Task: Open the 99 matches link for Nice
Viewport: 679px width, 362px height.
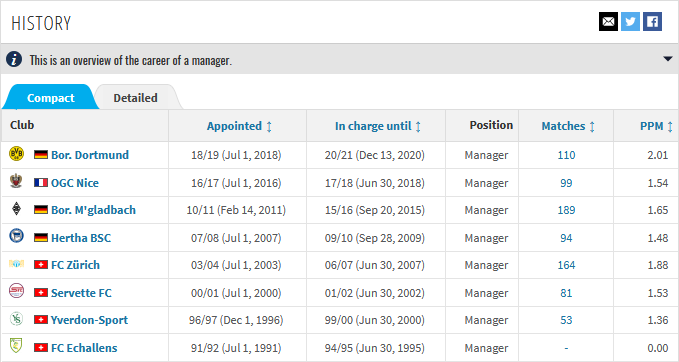Action: 566,183
